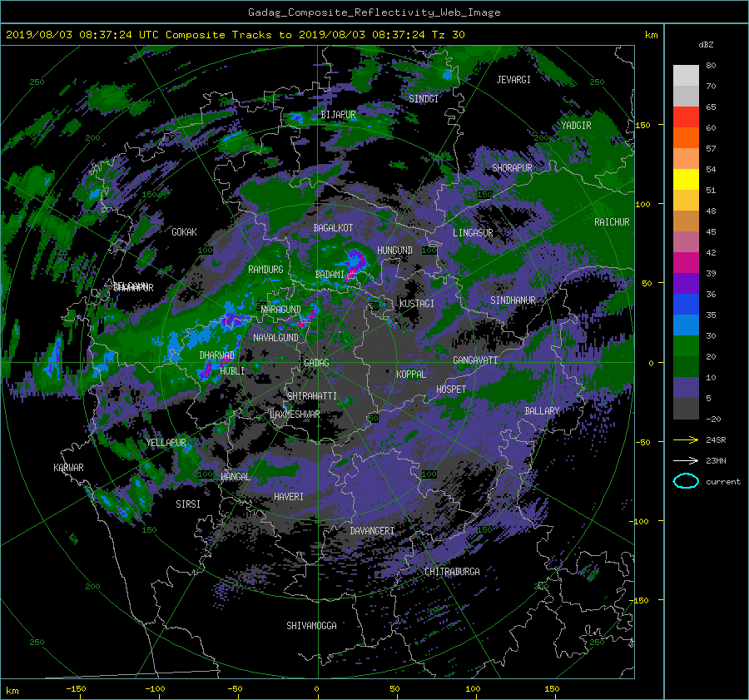Click the white 23MN track arrow legend
This screenshot has height=700, width=749.
click(686, 460)
